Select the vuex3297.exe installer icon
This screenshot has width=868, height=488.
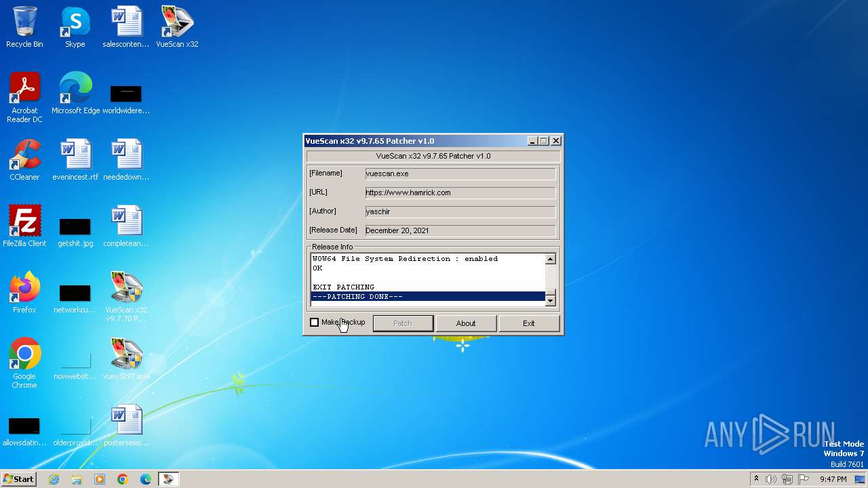126,359
